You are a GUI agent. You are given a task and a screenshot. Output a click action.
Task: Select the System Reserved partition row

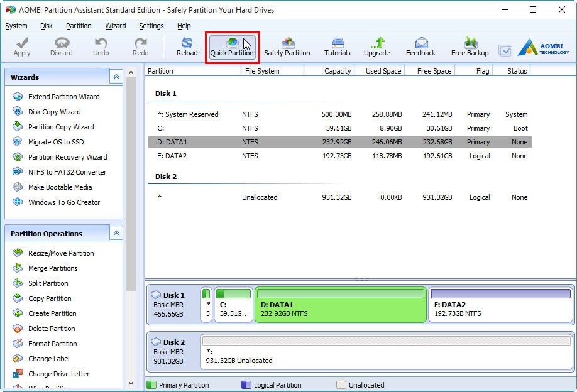tap(339, 114)
